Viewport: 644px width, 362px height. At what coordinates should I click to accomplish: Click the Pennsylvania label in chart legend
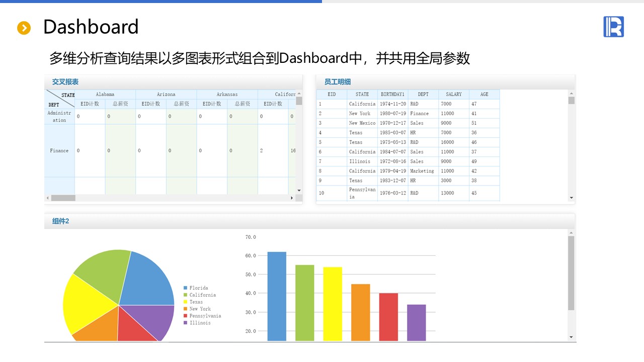click(x=205, y=316)
